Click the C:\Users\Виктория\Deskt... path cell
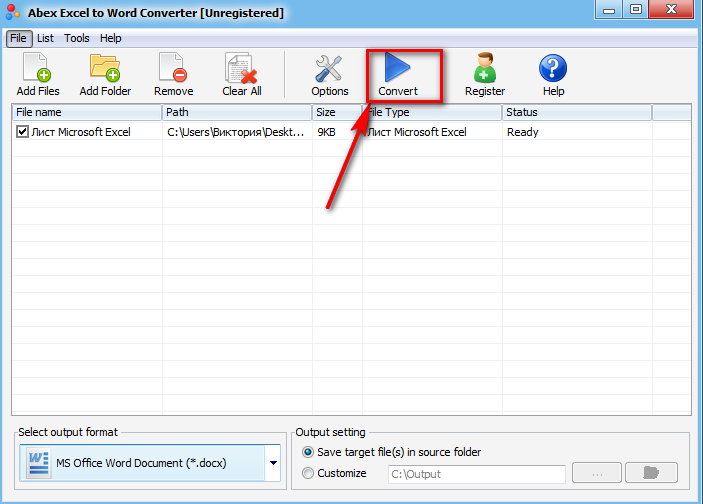Screen dimensions: 703x504 [x=235, y=132]
